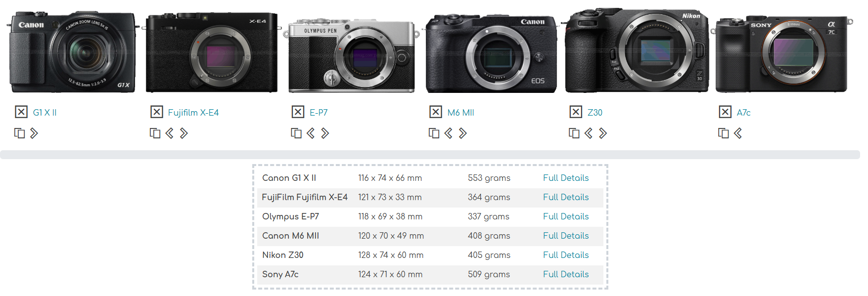The image size is (868, 296).
Task: Click the copy icon under A7c
Action: (x=724, y=133)
